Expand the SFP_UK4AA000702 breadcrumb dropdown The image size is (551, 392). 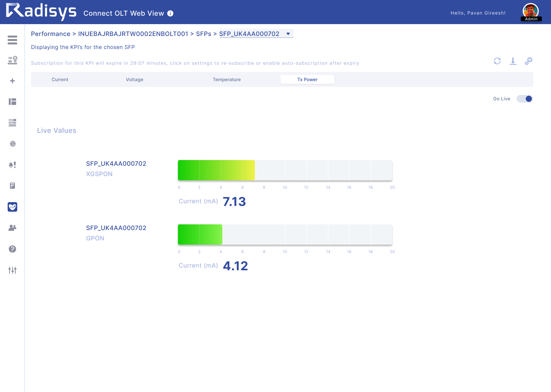coord(288,34)
